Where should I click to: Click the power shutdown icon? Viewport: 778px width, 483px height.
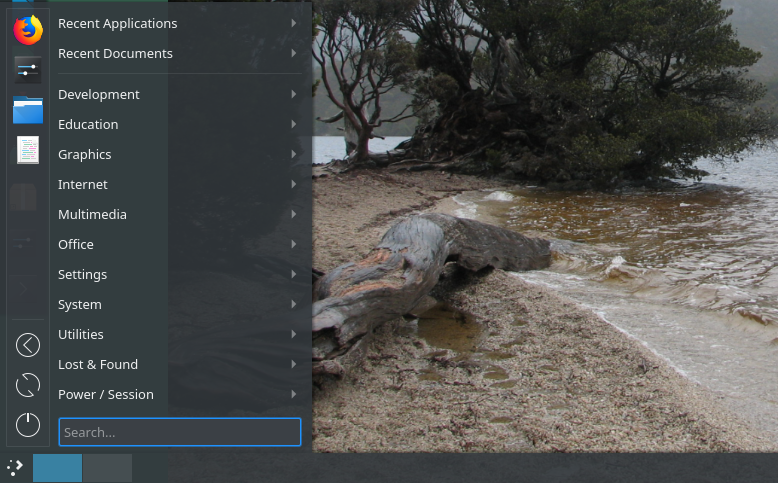(x=28, y=424)
